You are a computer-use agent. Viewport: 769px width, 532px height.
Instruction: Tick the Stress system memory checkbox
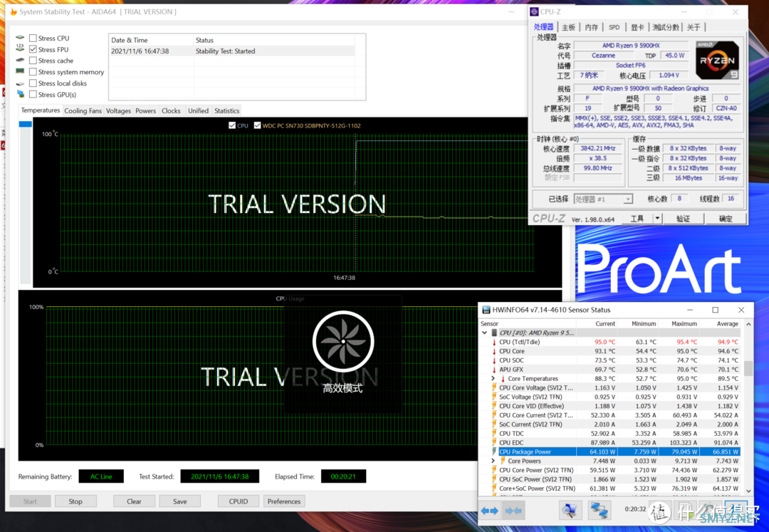click(x=33, y=72)
